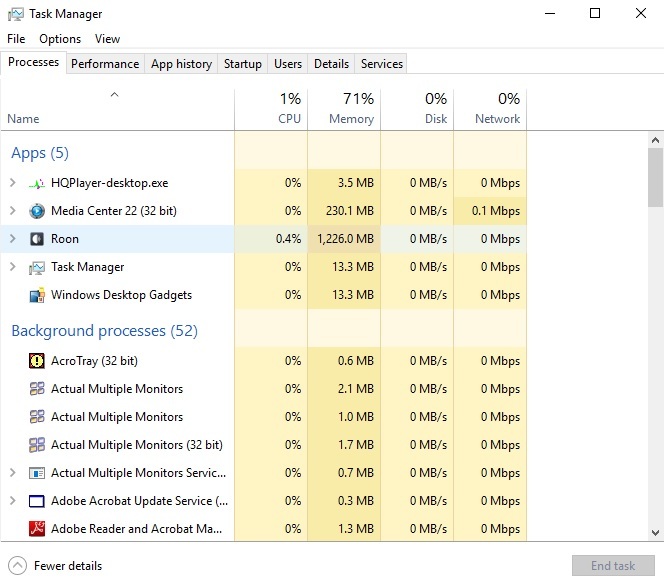Click icon of Actual Multiple Monitors, 1.0 MB
Screen dimensions: 664x586
pos(37,417)
